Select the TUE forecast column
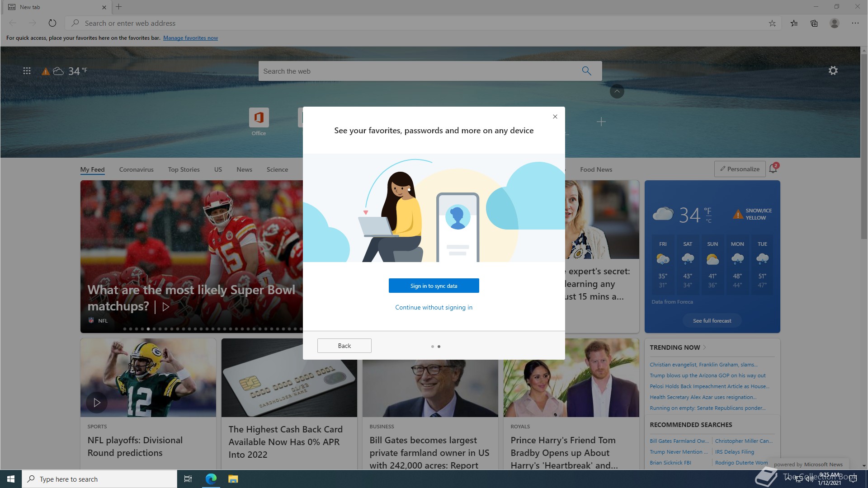The height and width of the screenshot is (488, 868). click(x=762, y=264)
